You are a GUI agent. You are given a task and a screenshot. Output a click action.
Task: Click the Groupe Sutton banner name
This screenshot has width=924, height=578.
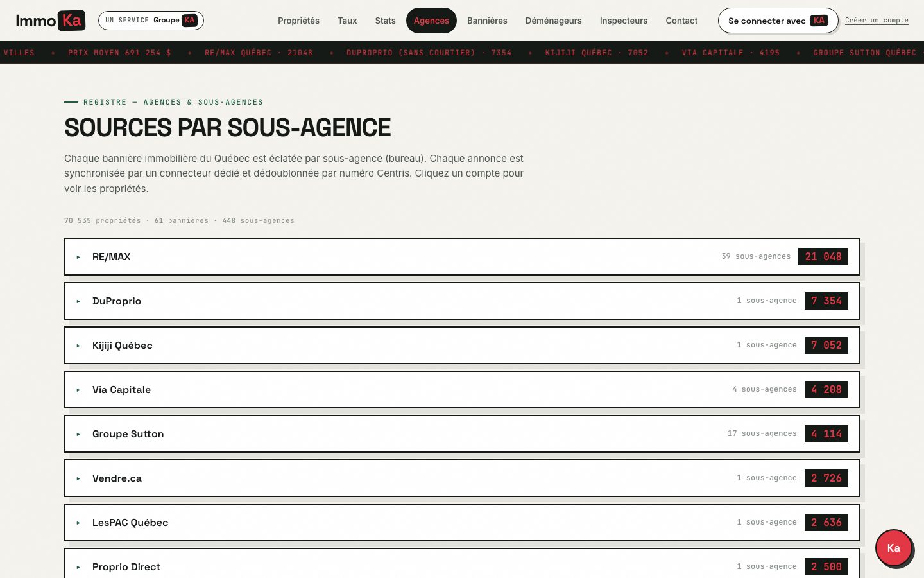(x=128, y=434)
